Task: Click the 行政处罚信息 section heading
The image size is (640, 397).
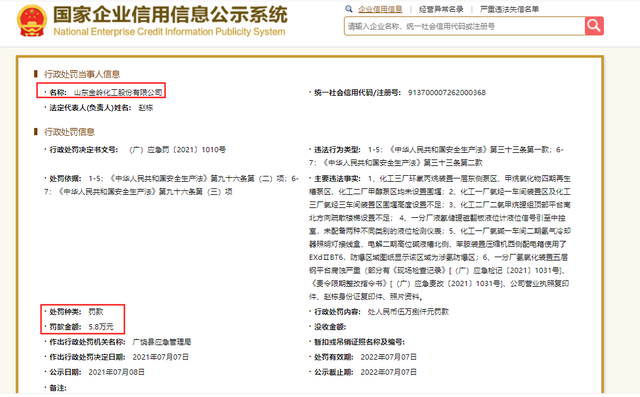Action: (69, 132)
